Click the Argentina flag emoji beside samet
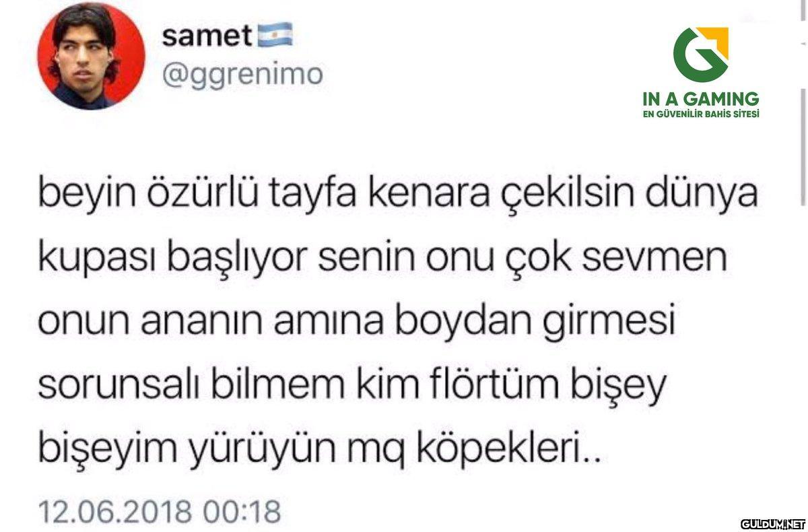Viewport: 808px width, 532px height. coord(275,35)
